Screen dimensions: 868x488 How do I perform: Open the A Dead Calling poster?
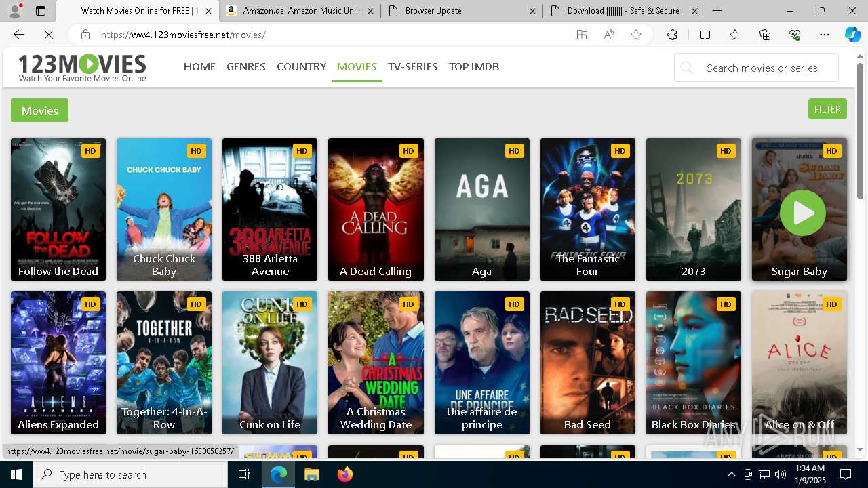coord(376,209)
